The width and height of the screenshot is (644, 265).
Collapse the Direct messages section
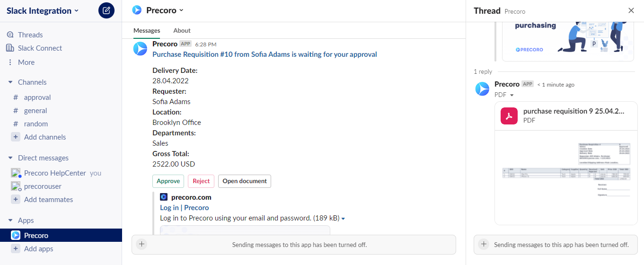(x=10, y=158)
